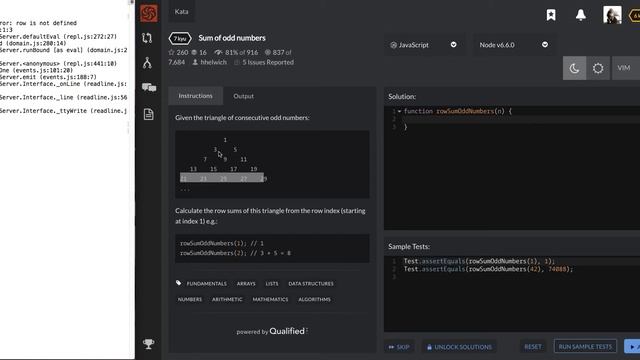The width and height of the screenshot is (640, 360).
Task: Click rowSumOddNumbers(1) example line
Action: (222, 243)
